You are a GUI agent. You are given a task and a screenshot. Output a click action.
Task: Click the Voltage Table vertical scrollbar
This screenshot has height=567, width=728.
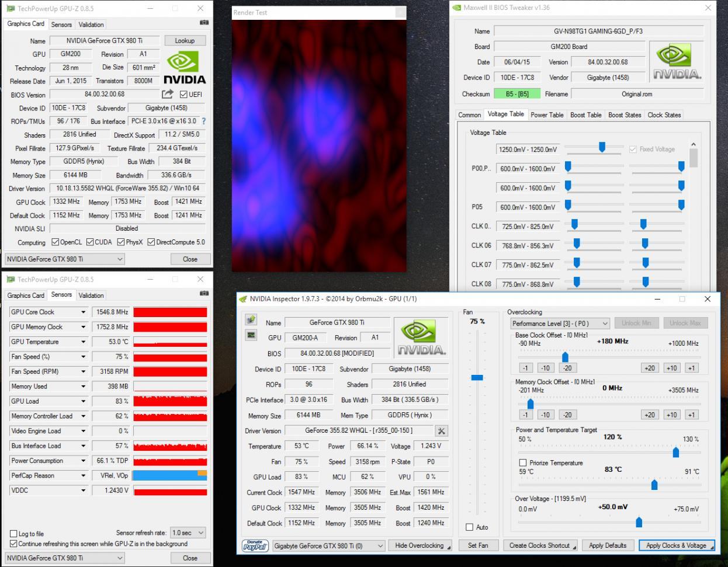694,158
